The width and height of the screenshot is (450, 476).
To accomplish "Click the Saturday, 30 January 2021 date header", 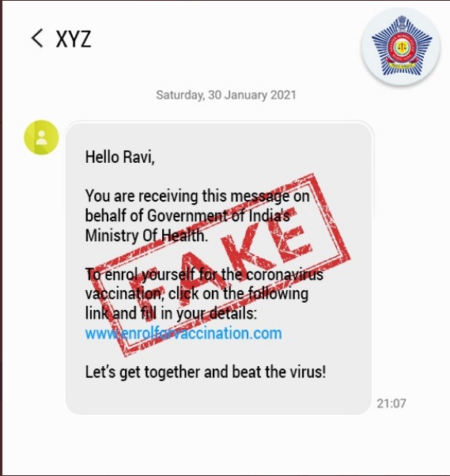I will tap(226, 95).
